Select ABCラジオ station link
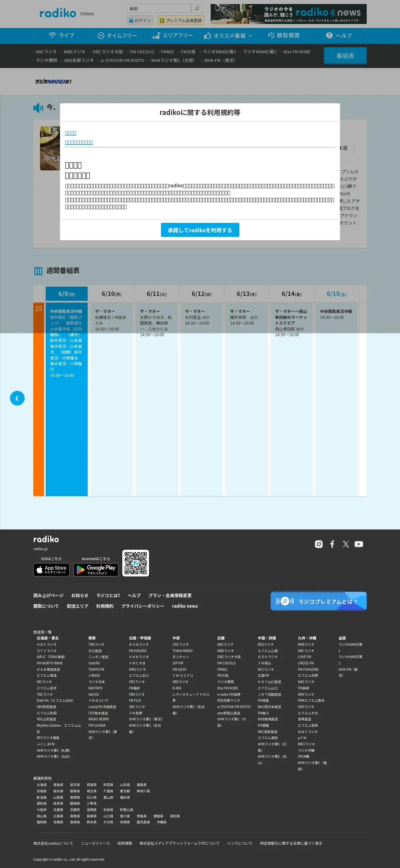 [46, 52]
